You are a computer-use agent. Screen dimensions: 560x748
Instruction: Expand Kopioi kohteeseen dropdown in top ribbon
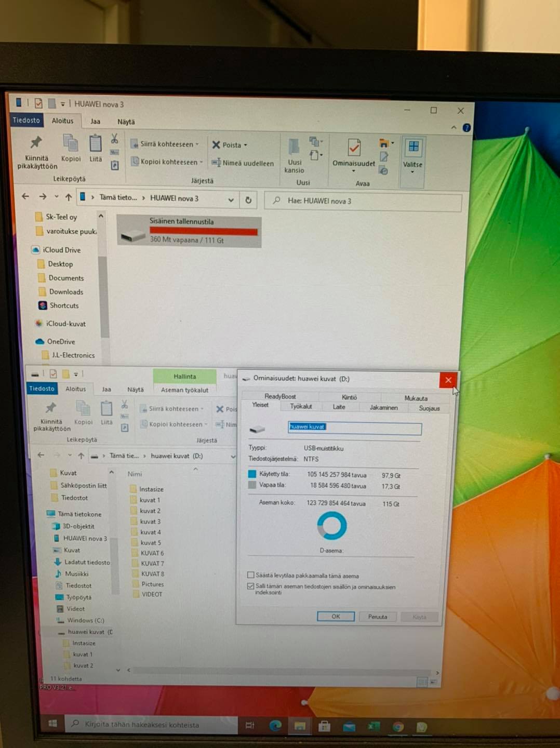202,162
